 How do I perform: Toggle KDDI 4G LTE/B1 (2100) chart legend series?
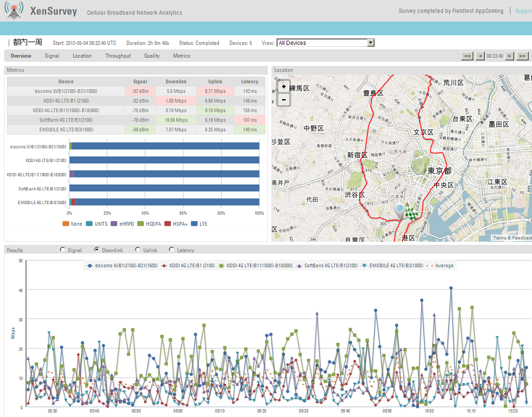[188, 266]
